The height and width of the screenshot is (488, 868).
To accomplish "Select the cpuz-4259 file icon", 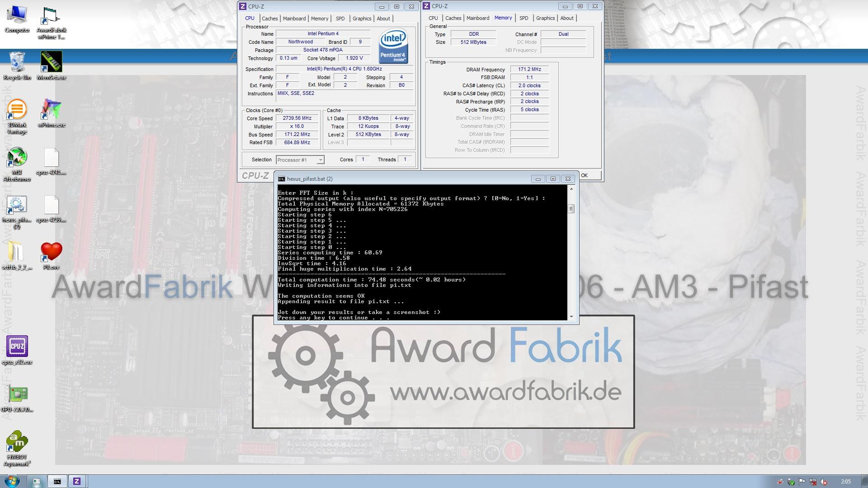I will click(x=52, y=210).
